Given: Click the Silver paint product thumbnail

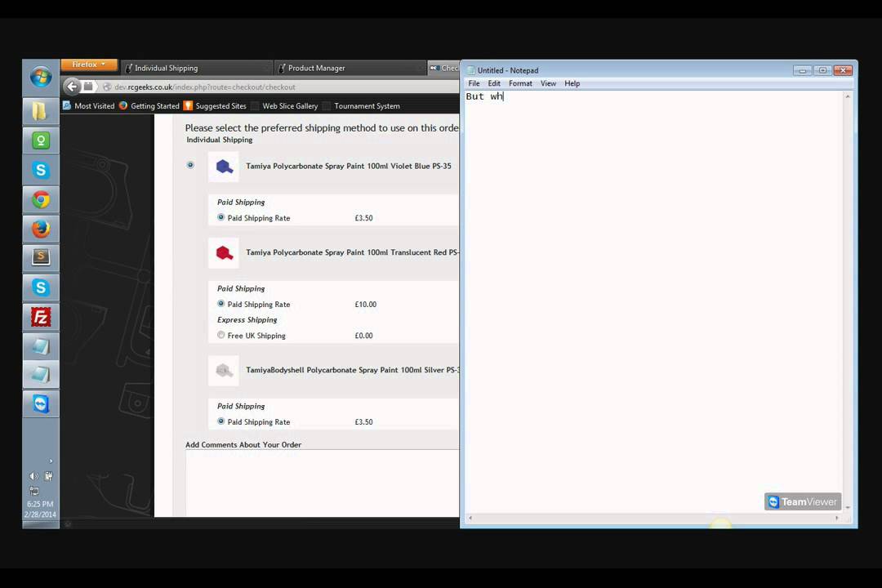Looking at the screenshot, I should pyautogui.click(x=223, y=370).
